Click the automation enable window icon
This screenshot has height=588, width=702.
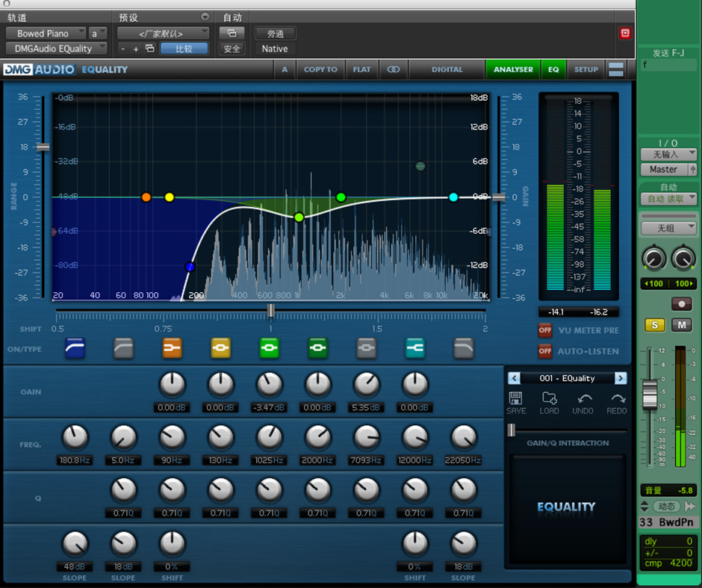[232, 33]
